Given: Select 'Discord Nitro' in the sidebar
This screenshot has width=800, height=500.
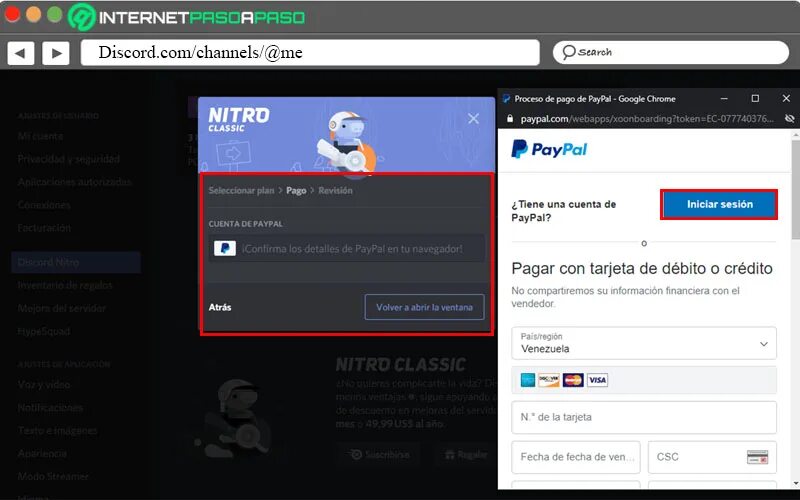Looking at the screenshot, I should (76, 262).
